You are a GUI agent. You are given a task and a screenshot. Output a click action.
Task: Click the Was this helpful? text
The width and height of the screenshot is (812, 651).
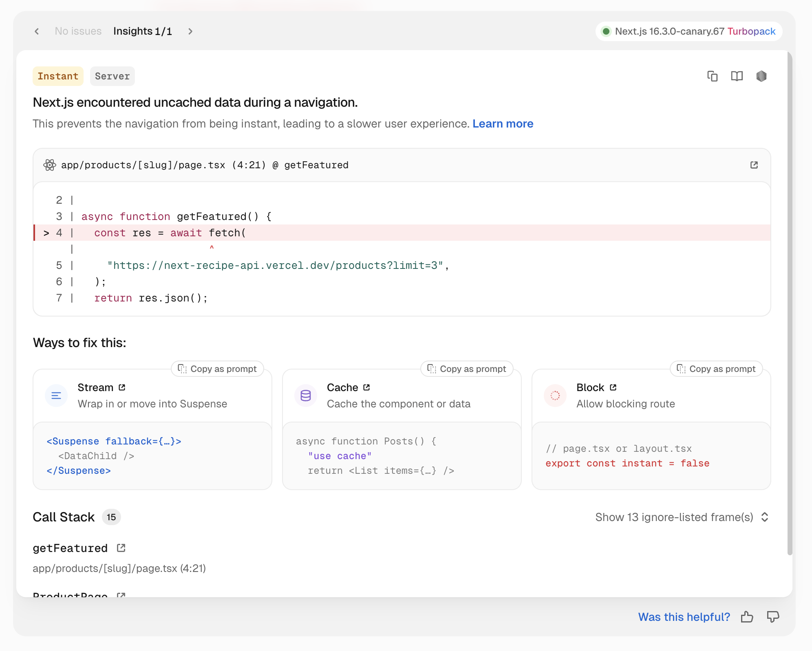[x=684, y=617]
